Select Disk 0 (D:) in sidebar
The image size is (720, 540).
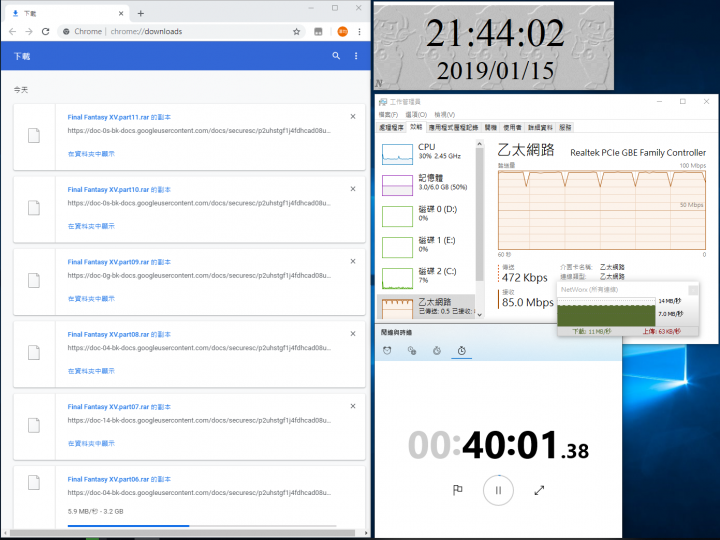coord(426,215)
